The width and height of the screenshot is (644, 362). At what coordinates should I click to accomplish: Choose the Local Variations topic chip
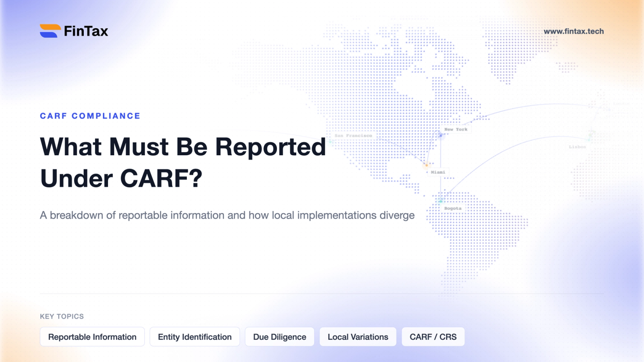(358, 337)
